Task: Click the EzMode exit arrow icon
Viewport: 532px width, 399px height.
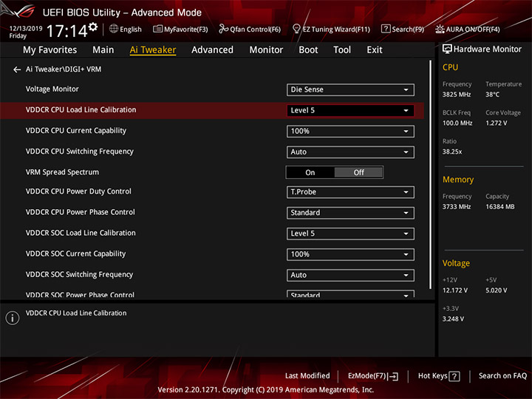Action: point(394,376)
